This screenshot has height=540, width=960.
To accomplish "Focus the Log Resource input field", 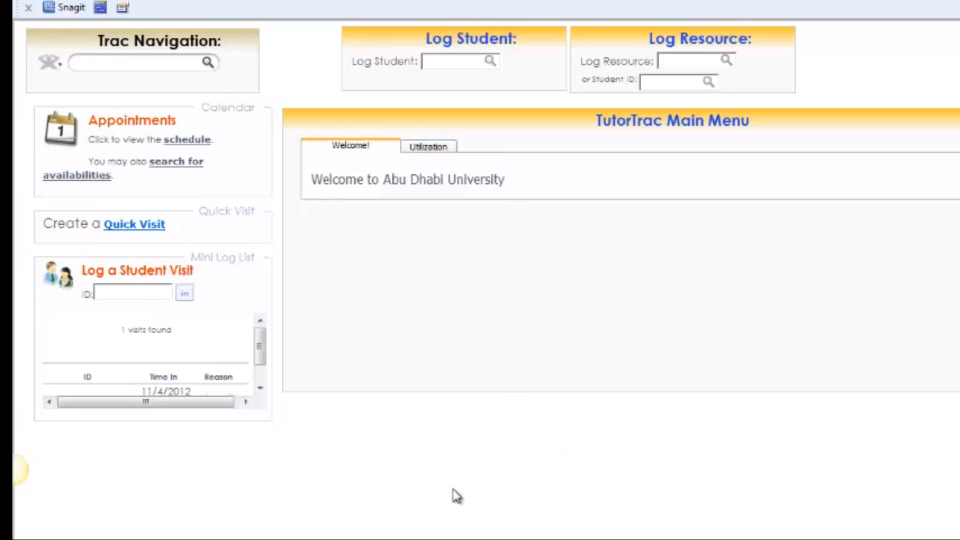I will click(x=689, y=61).
